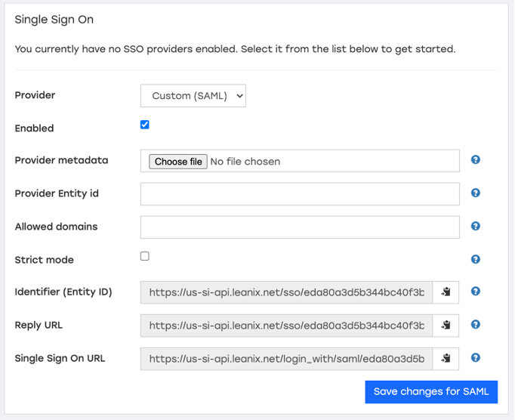Click the Allowed domains help icon

(x=475, y=226)
